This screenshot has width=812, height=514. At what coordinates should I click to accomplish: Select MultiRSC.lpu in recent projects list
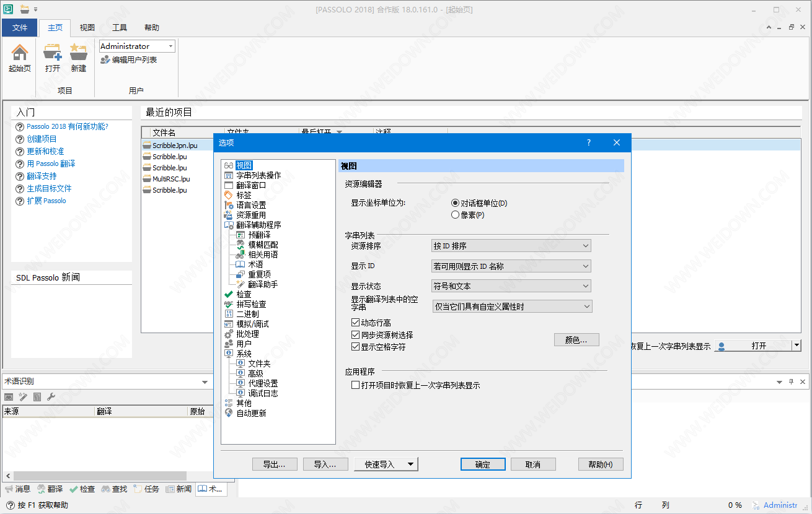point(171,179)
